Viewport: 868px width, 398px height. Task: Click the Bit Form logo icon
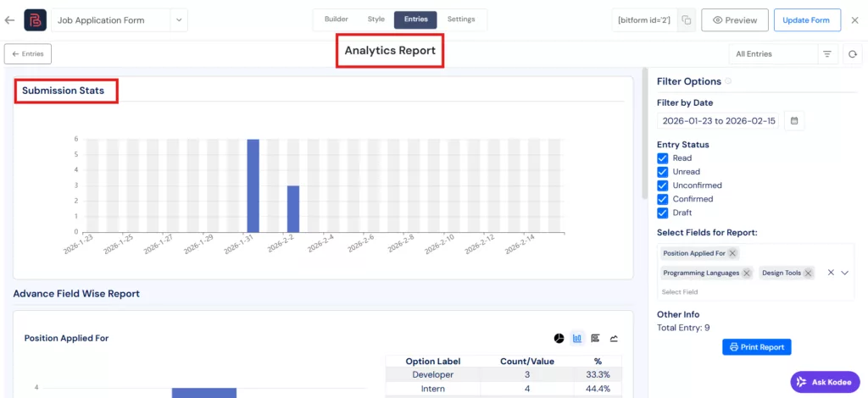click(35, 20)
